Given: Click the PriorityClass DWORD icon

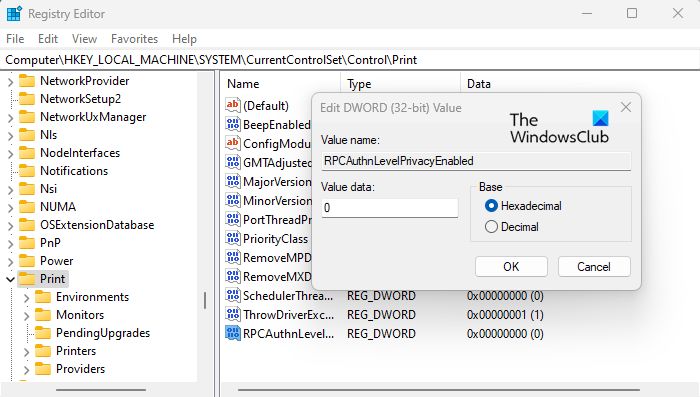Looking at the screenshot, I should tap(233, 238).
